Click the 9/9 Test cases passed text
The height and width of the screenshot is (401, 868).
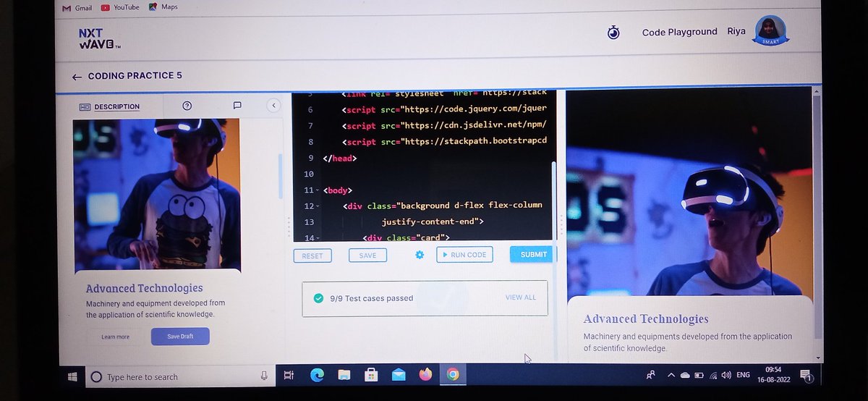(372, 298)
